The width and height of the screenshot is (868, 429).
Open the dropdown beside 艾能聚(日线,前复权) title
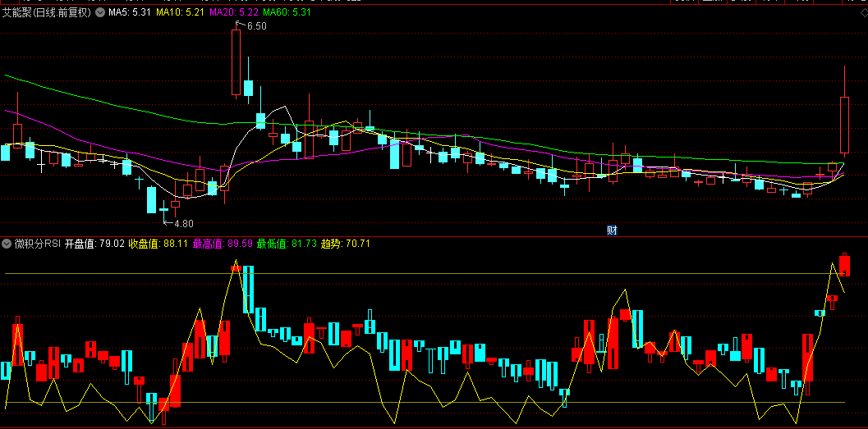[x=99, y=12]
